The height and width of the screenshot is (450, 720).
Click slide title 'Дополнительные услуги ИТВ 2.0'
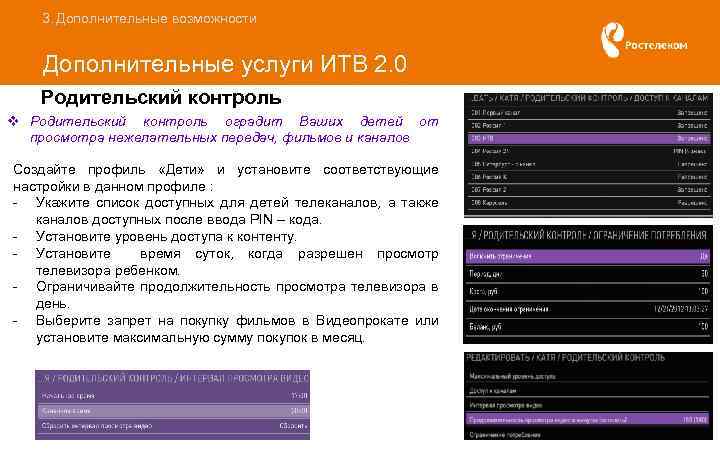tap(225, 63)
